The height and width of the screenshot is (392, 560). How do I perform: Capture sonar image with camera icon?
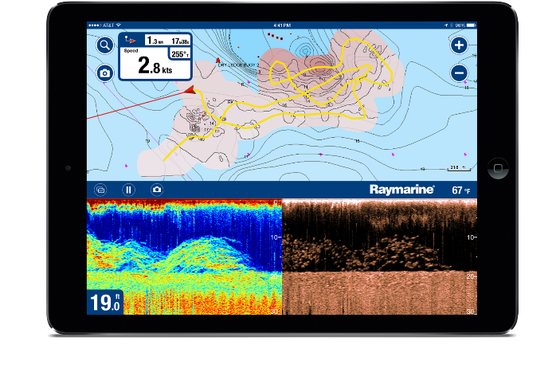(157, 190)
